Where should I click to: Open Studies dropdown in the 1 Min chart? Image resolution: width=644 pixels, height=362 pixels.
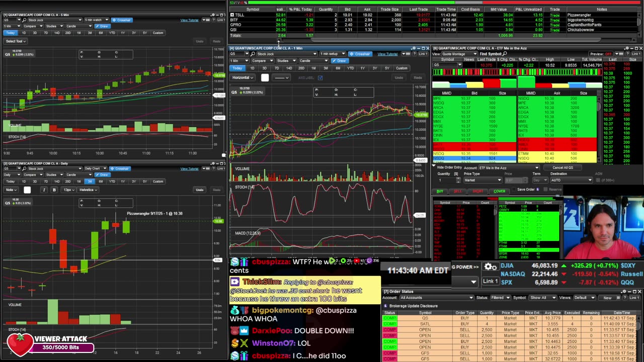(x=287, y=61)
